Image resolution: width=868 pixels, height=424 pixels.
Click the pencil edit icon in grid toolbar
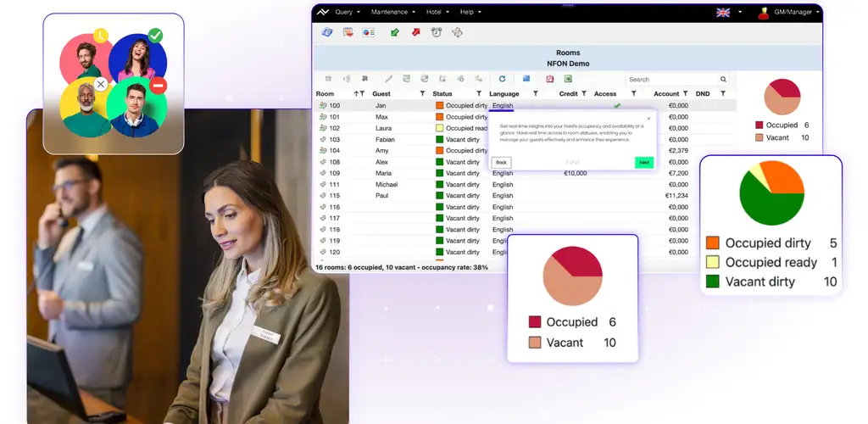click(388, 79)
